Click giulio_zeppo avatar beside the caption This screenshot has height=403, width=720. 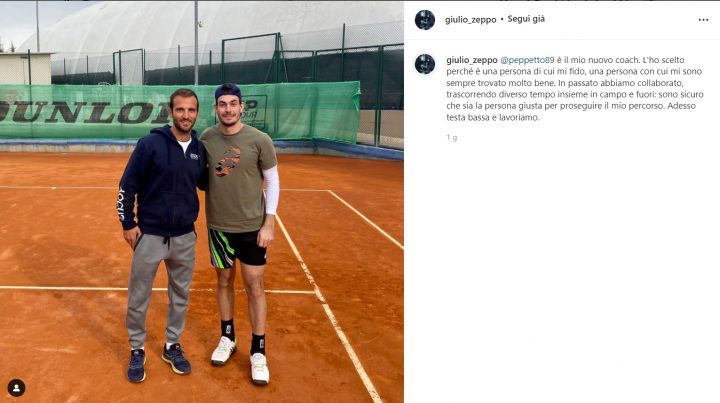425,64
